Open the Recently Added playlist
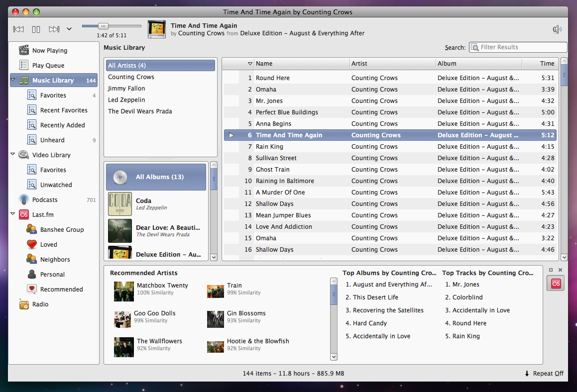This screenshot has height=392, width=577. (x=54, y=125)
